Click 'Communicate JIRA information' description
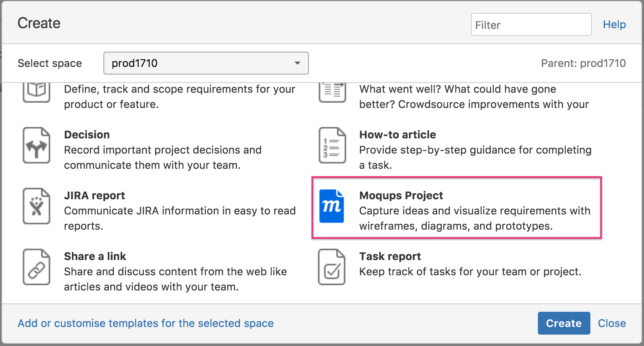The width and height of the screenshot is (644, 346). [x=180, y=218]
